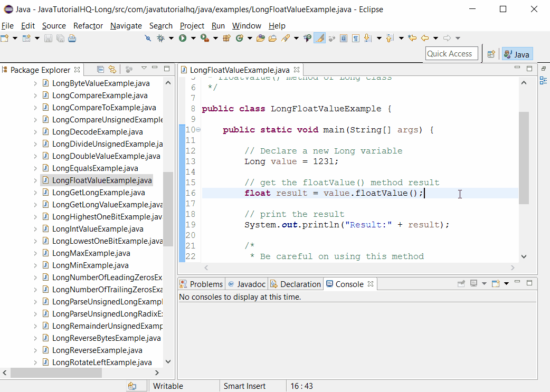550x392 pixels.
Task: Run the program with the green Run icon
Action: coord(182,38)
